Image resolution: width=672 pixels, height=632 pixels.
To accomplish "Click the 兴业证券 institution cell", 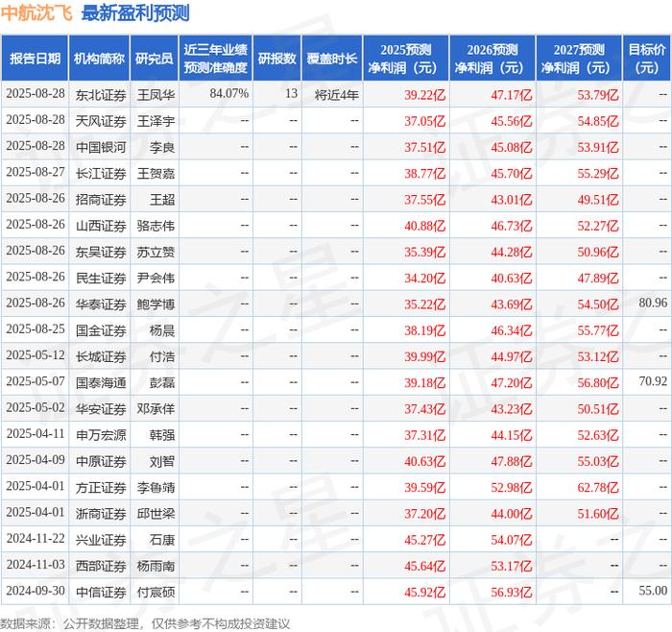I will [x=101, y=540].
